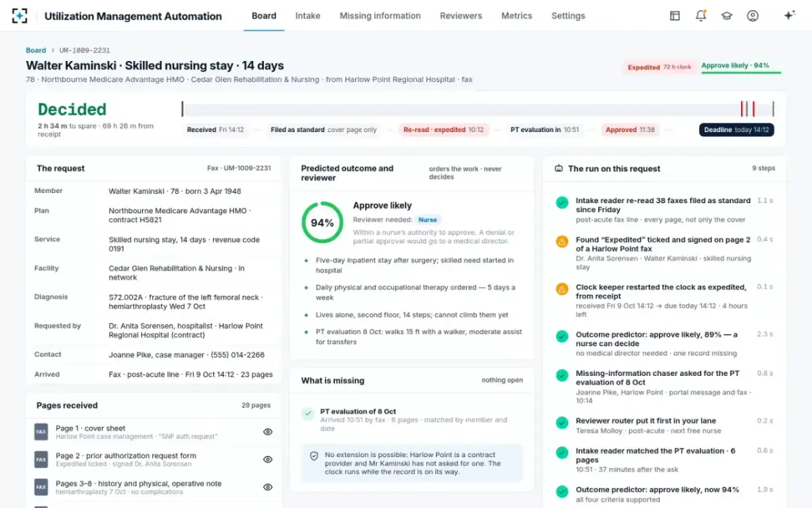Image resolution: width=812 pixels, height=508 pixels.
Task: Open the Reviewers tab
Action: (x=461, y=16)
